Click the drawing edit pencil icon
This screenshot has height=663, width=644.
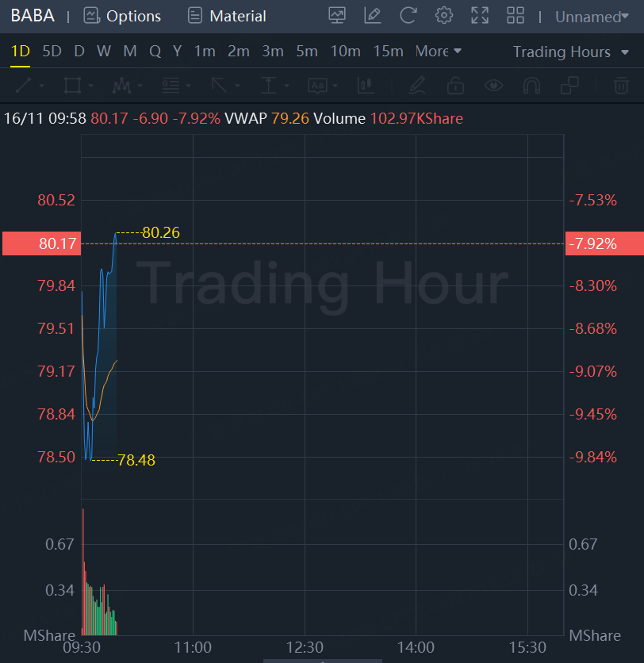[x=372, y=16]
